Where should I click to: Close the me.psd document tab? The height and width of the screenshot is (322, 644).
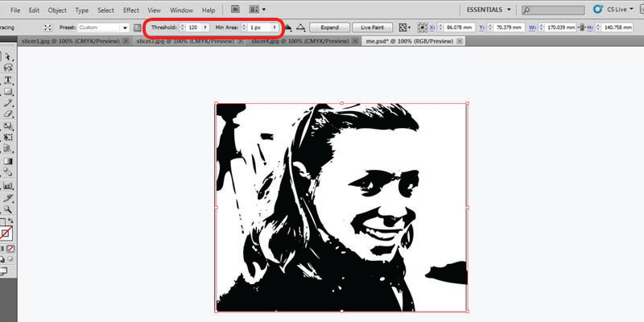pyautogui.click(x=460, y=41)
